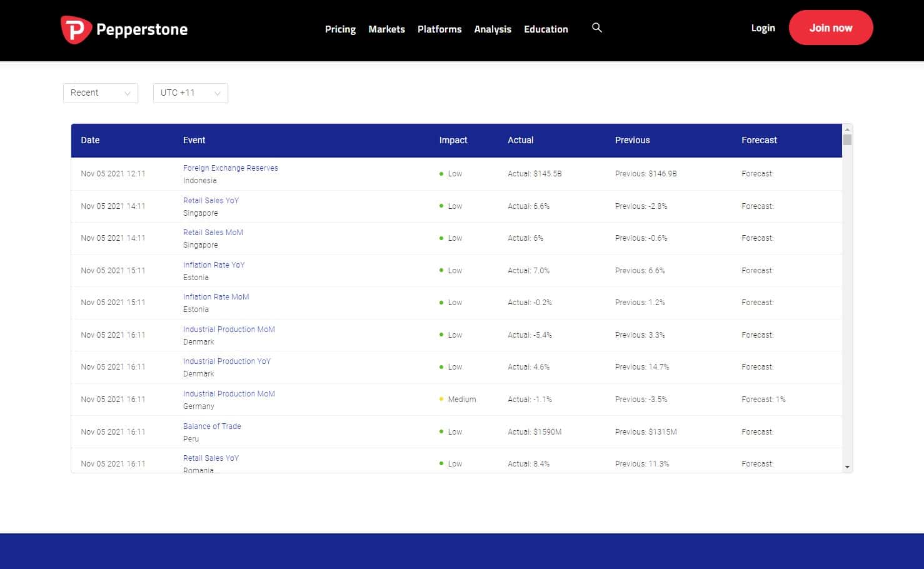Open the Pricing menu
The width and height of the screenshot is (924, 569).
(340, 29)
